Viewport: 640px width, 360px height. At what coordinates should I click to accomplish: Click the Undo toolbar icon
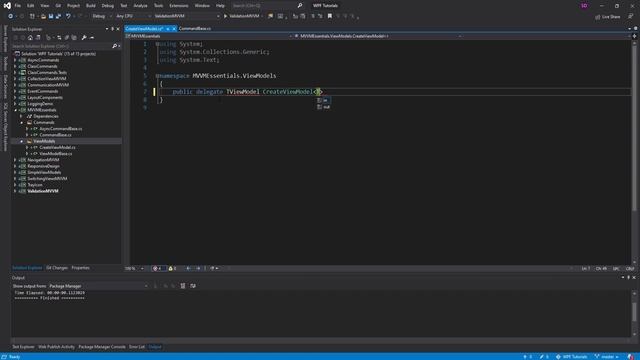(68, 16)
